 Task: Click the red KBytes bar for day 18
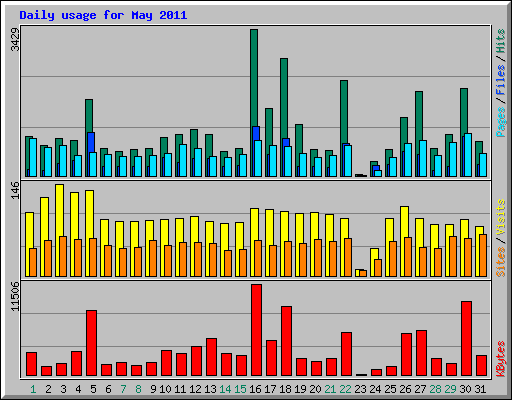[286, 341]
